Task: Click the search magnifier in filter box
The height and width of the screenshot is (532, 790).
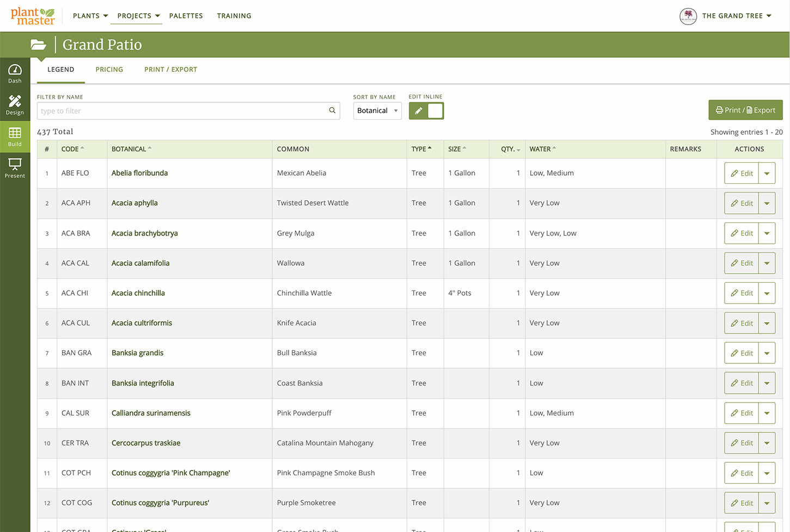Action: pyautogui.click(x=332, y=110)
